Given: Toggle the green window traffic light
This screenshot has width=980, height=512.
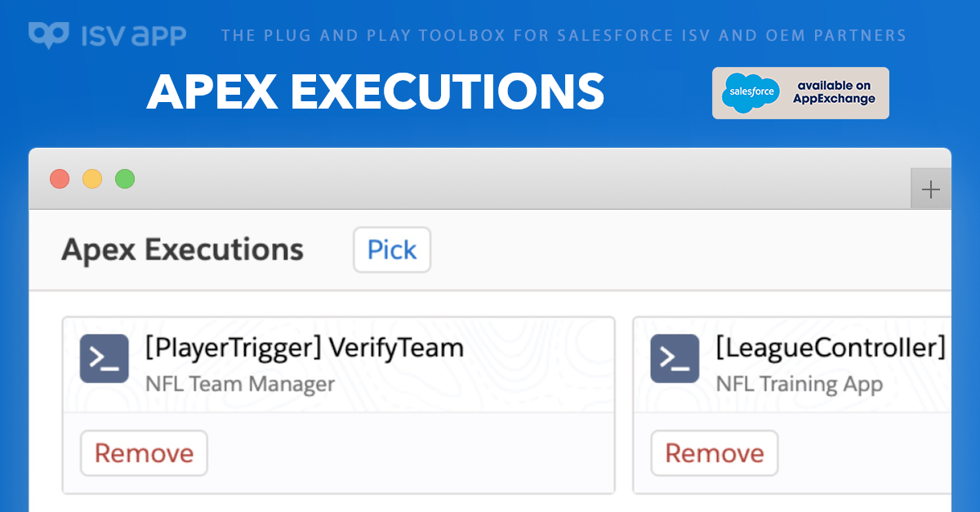Looking at the screenshot, I should [125, 178].
